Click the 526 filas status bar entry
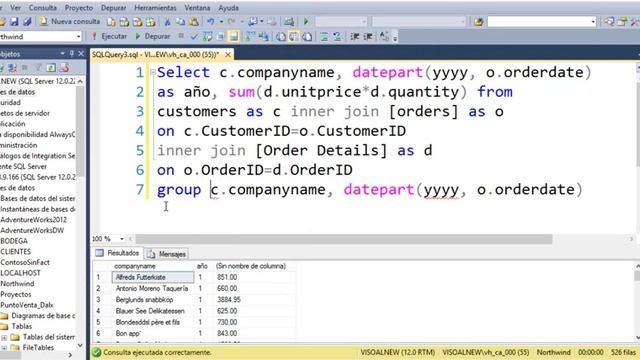Screen dimensions: 640x360 [623, 352]
